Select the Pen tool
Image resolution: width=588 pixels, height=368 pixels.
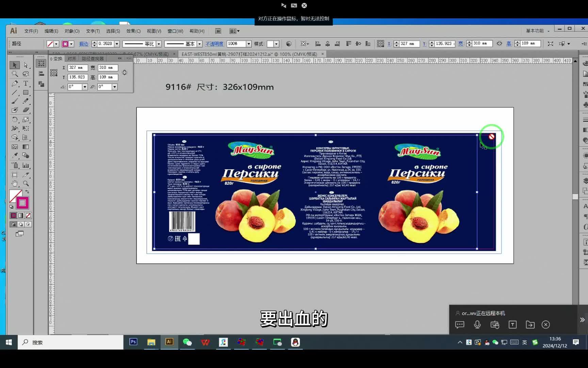[14, 83]
